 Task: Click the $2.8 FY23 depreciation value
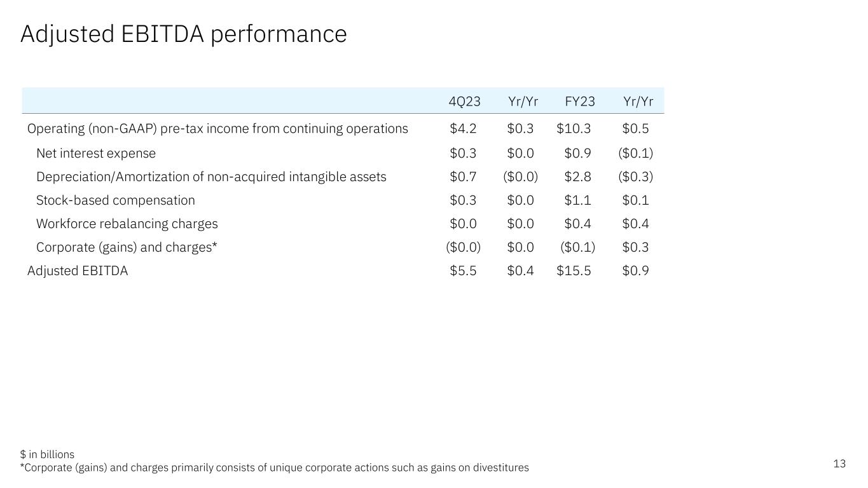click(577, 177)
